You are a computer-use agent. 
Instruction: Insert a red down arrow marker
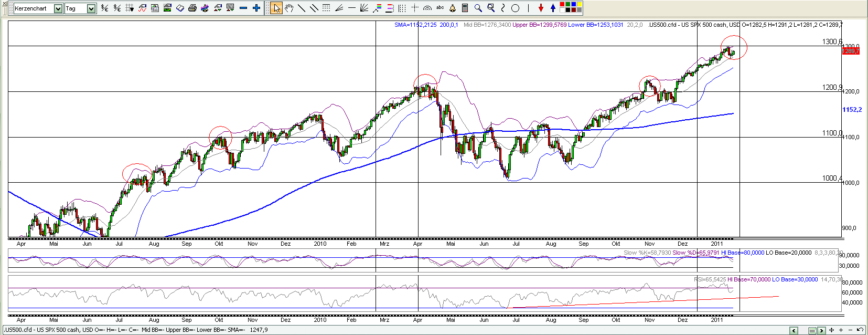[541, 8]
